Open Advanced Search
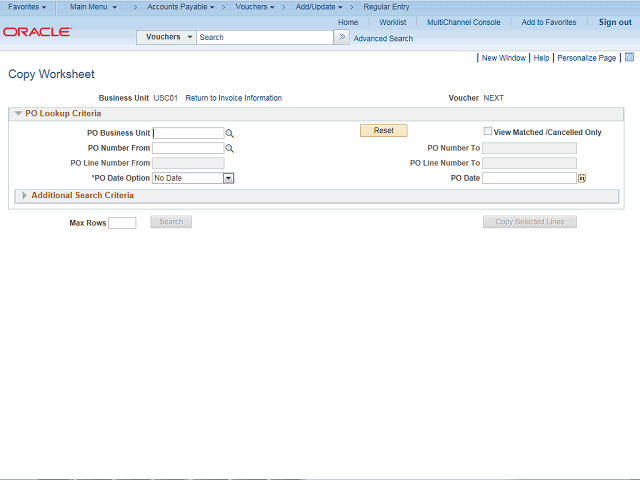Viewport: 640px width, 480px height. coord(383,39)
